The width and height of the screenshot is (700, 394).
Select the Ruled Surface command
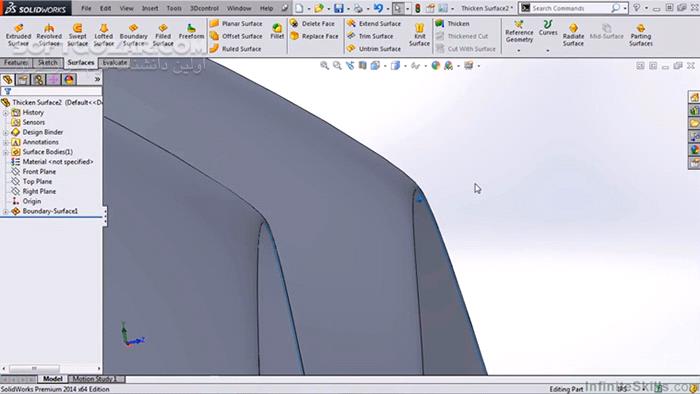click(x=235, y=48)
